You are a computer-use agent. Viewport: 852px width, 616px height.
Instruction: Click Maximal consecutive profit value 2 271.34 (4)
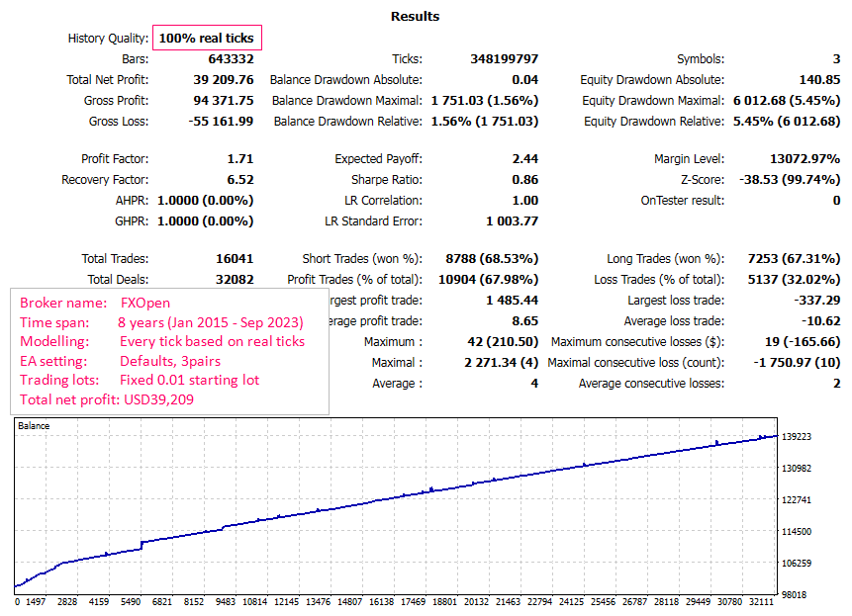tap(501, 363)
